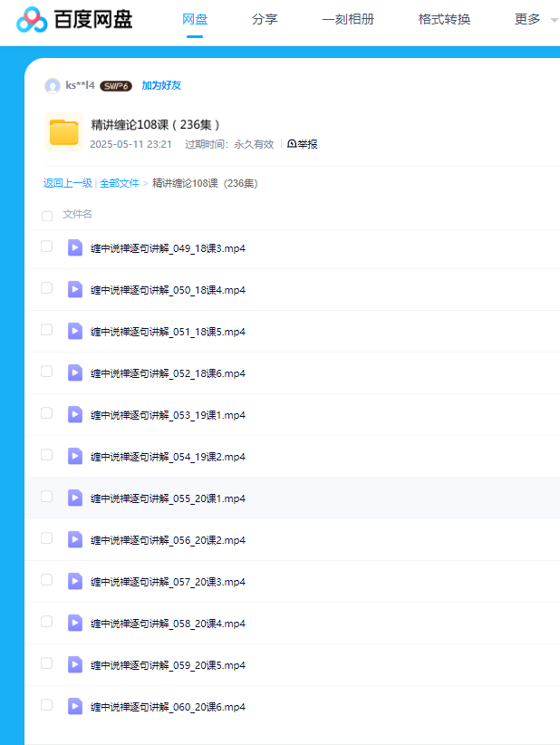Select checkbox for 053_19课1.mp4

(47, 413)
